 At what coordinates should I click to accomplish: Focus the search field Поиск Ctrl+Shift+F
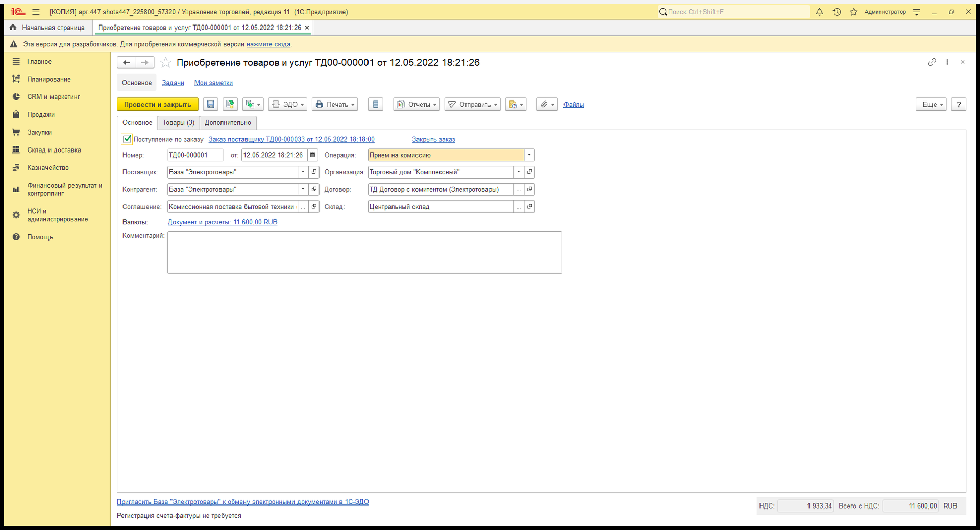point(733,12)
